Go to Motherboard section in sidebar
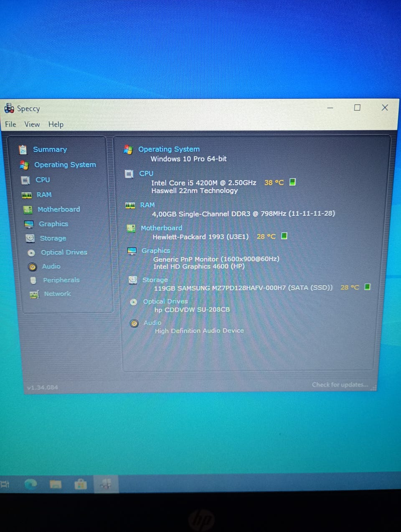The width and height of the screenshot is (401, 532). tap(59, 209)
